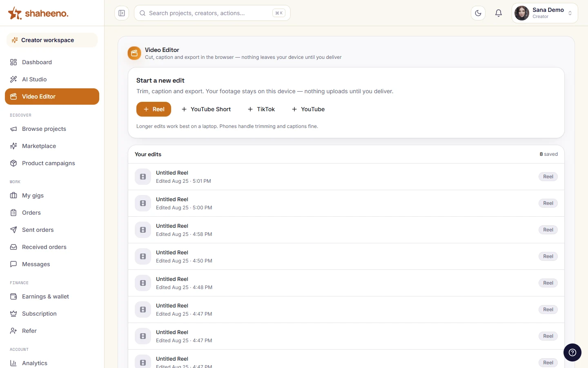Click the Subscription crown icon
This screenshot has width=588, height=368.
pos(13,314)
